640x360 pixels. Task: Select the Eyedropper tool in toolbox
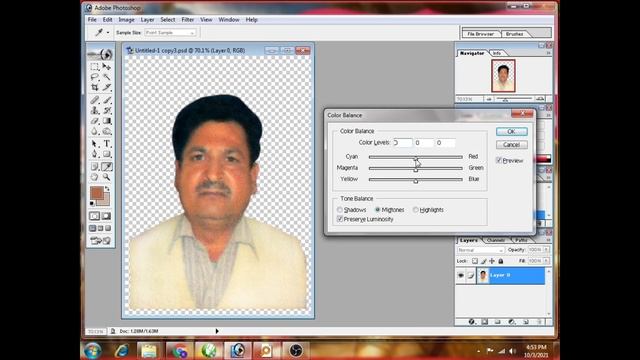(x=107, y=167)
